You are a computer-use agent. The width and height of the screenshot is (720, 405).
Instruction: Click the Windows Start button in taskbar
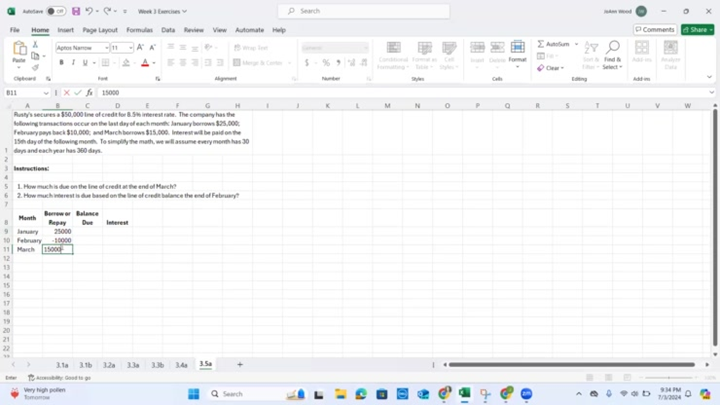(194, 394)
